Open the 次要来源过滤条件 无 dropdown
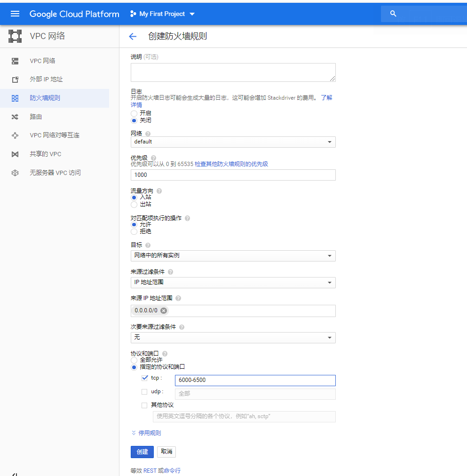This screenshot has width=467, height=476. coord(233,338)
